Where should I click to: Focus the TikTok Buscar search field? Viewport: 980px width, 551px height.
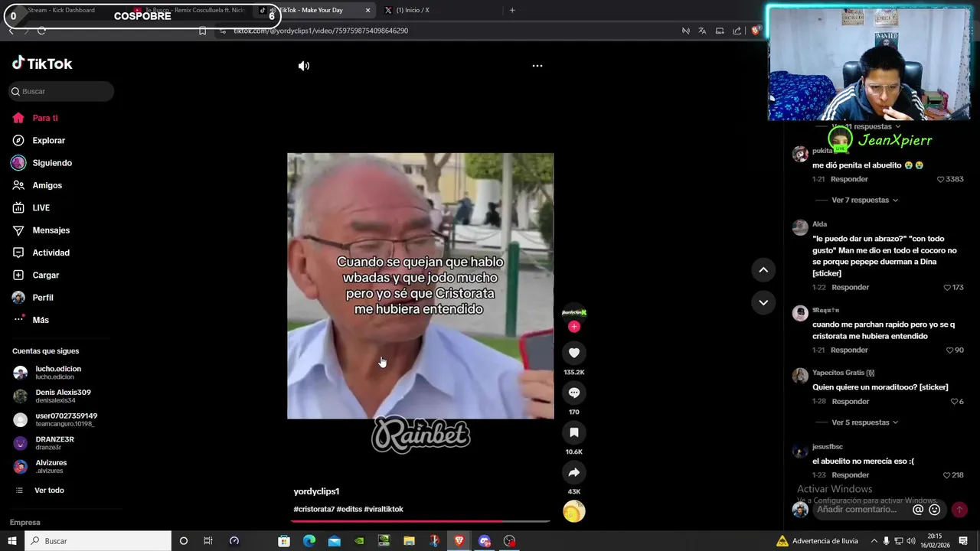(62, 91)
